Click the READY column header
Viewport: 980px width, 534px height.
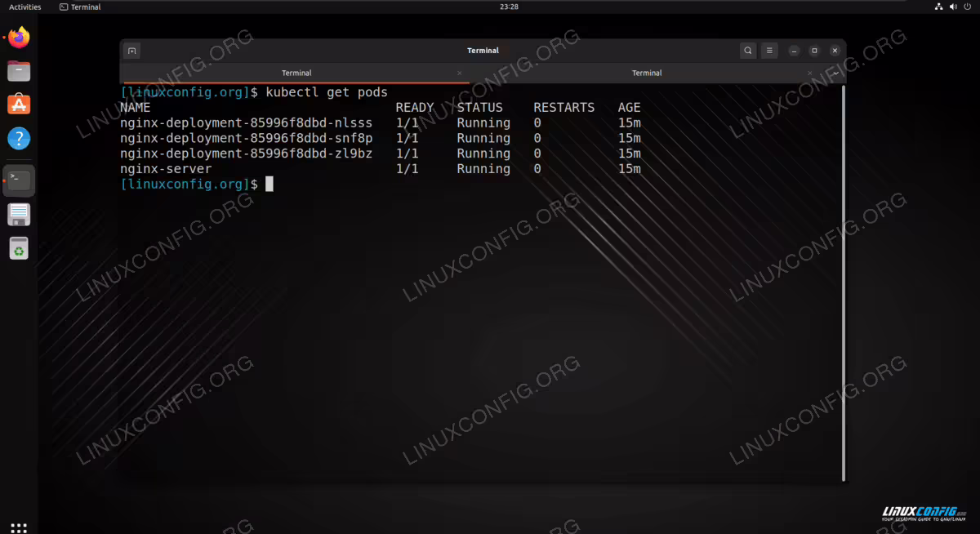click(x=415, y=108)
